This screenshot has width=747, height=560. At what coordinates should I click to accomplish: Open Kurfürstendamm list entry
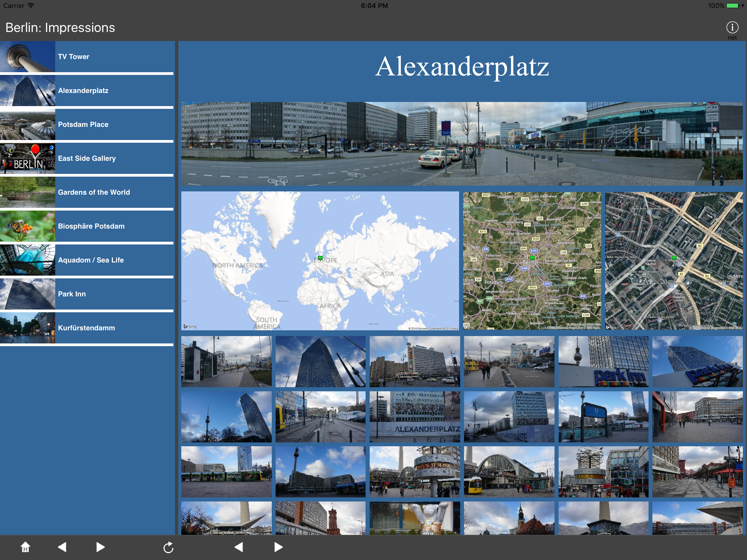point(86,328)
